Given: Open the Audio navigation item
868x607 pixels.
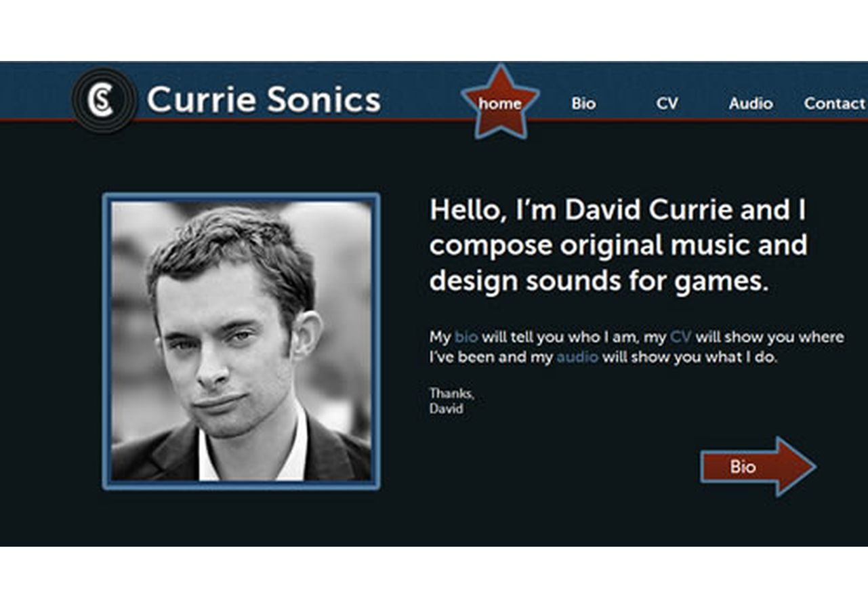Looking at the screenshot, I should click(x=751, y=104).
